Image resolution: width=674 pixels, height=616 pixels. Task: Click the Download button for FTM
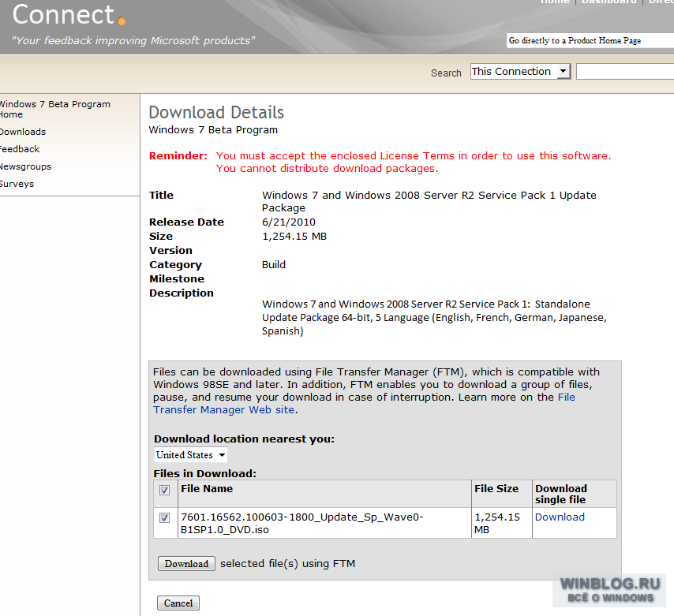click(186, 564)
